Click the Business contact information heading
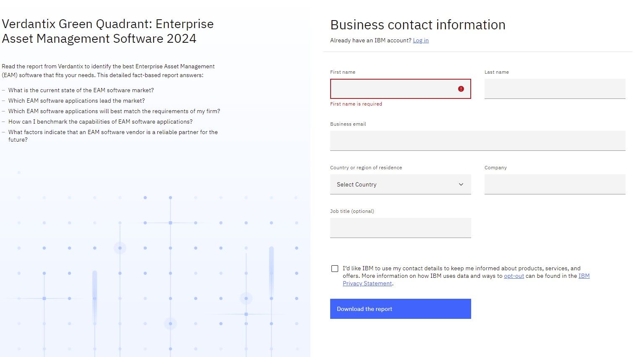Image resolution: width=644 pixels, height=357 pixels. point(417,25)
